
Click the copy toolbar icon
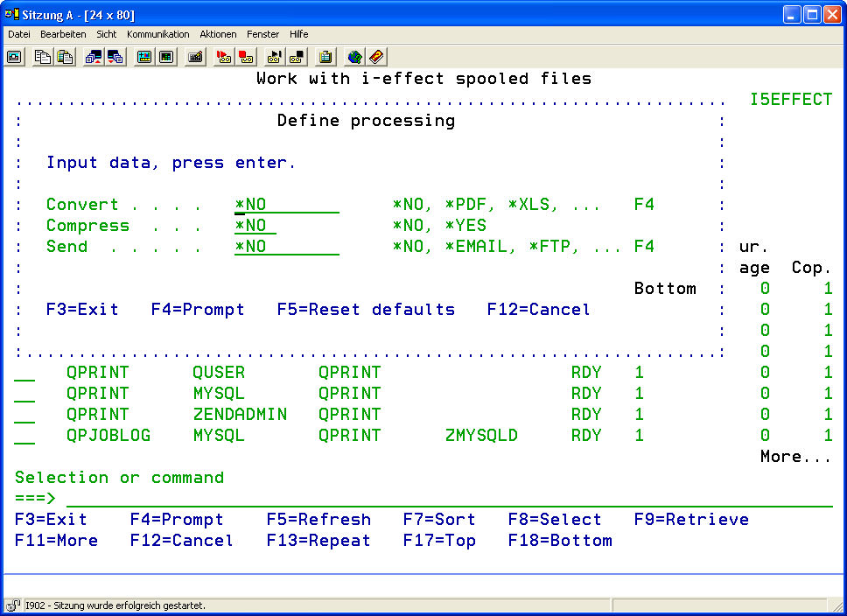pos(42,57)
